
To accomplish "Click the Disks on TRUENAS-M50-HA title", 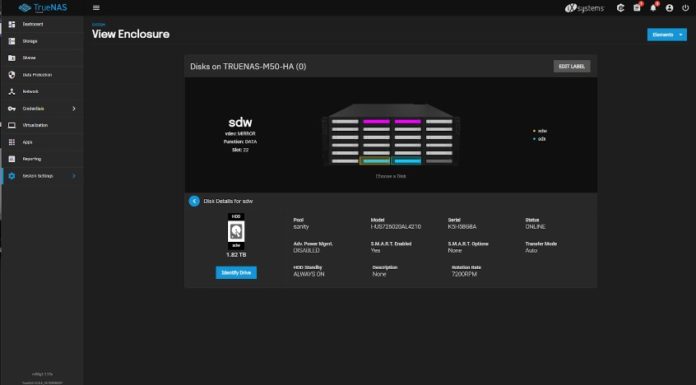I will coord(248,67).
